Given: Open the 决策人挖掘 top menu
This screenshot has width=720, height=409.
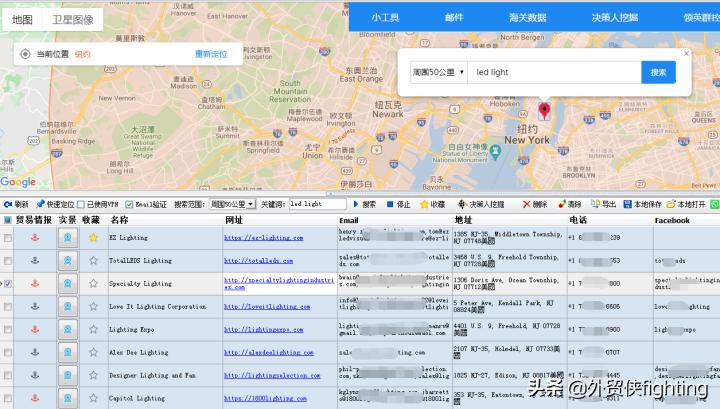Looking at the screenshot, I should 615,17.
